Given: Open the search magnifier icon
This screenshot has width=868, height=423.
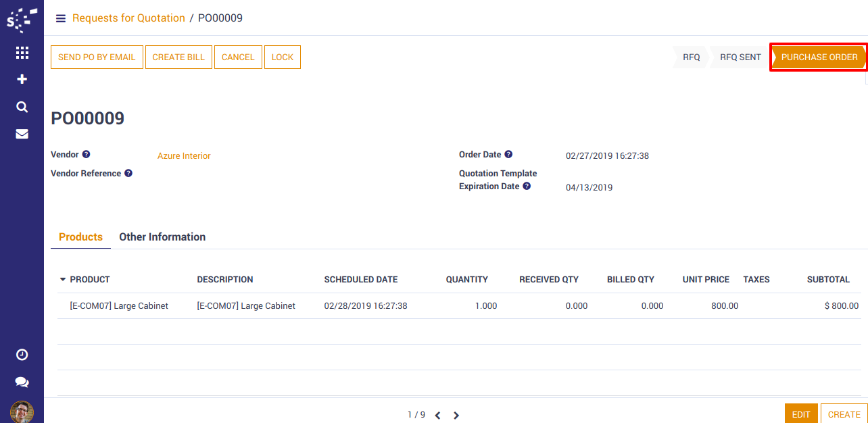Looking at the screenshot, I should tap(22, 107).
